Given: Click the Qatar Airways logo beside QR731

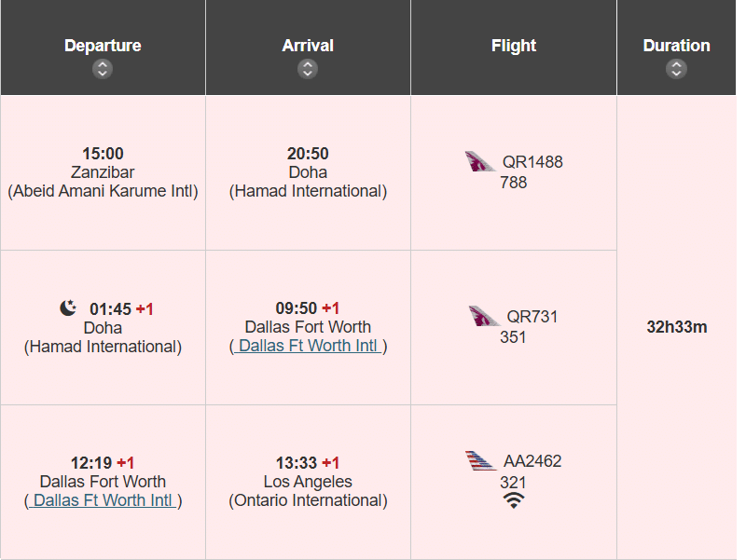Looking at the screenshot, I should (484, 317).
